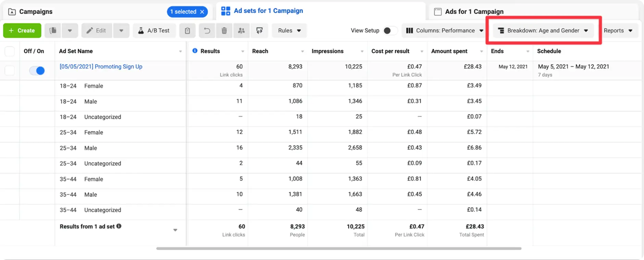The width and height of the screenshot is (644, 260).
Task: Switch to the Campaigns tab
Action: (x=36, y=12)
